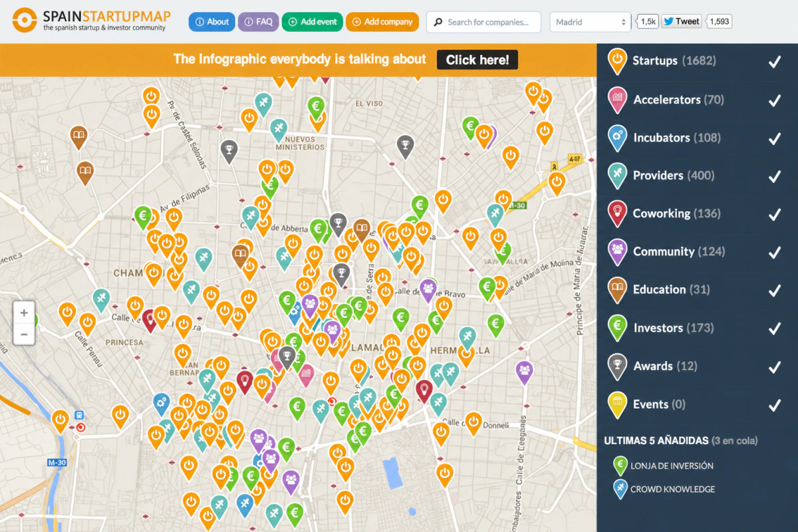Viewport: 798px width, 532px height.
Task: Select the 'Providers (400)' label
Action: coord(674,176)
